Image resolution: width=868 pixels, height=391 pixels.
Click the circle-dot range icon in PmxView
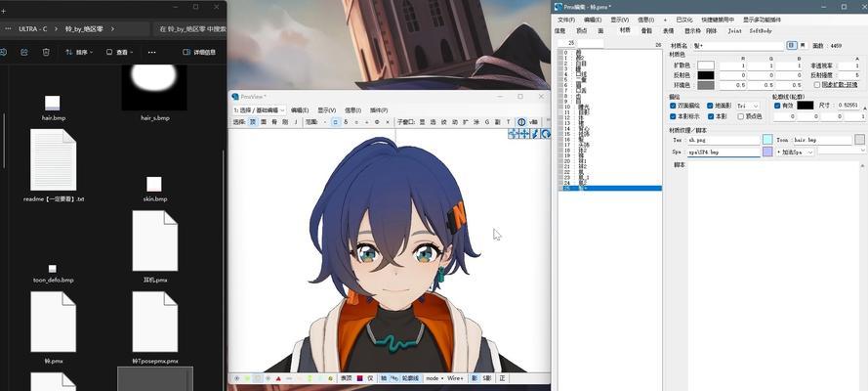(x=377, y=122)
